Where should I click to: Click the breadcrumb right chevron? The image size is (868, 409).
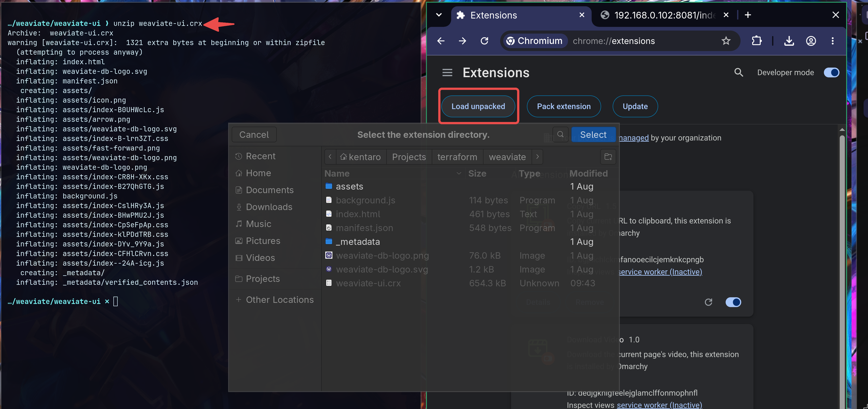[537, 157]
